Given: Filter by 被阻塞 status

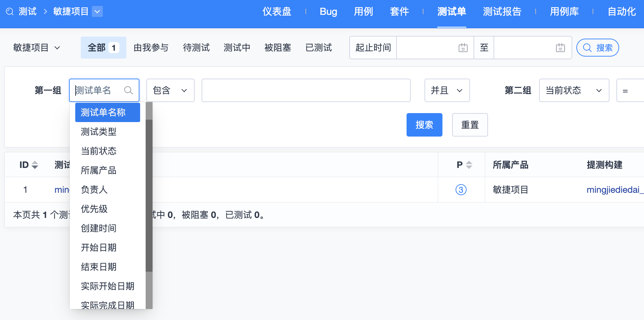Looking at the screenshot, I should (277, 48).
